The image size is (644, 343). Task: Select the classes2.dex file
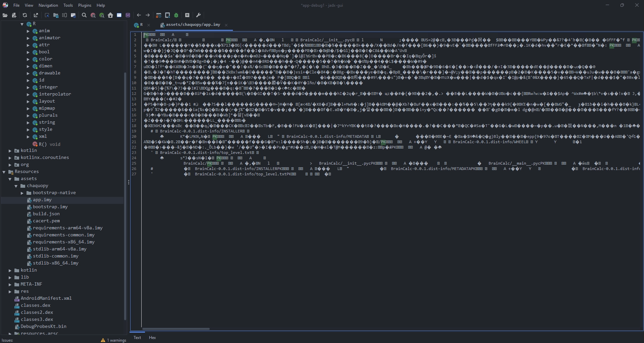pyautogui.click(x=37, y=312)
